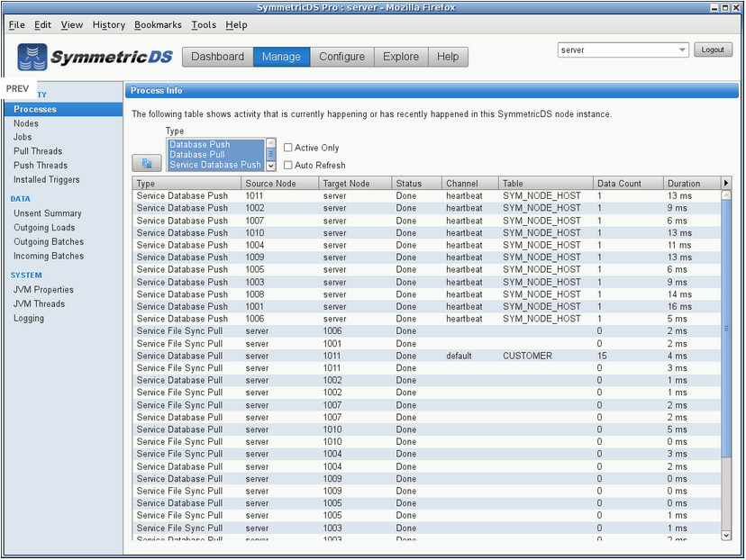746x560 pixels.
Task: Select the Manage tab
Action: 281,57
